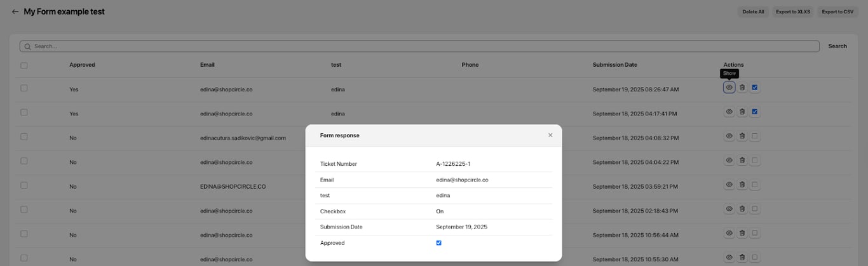Click the back arrow beside My Form example test

[x=15, y=12]
